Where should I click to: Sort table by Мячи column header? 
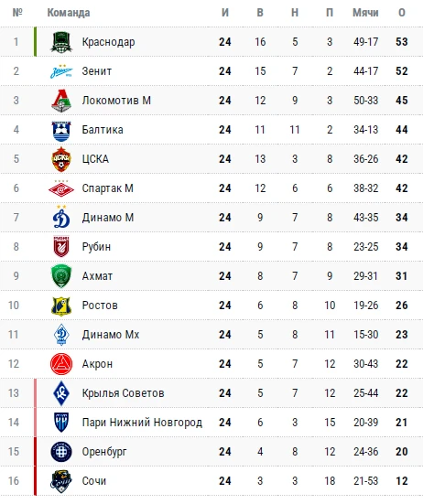tap(365, 13)
